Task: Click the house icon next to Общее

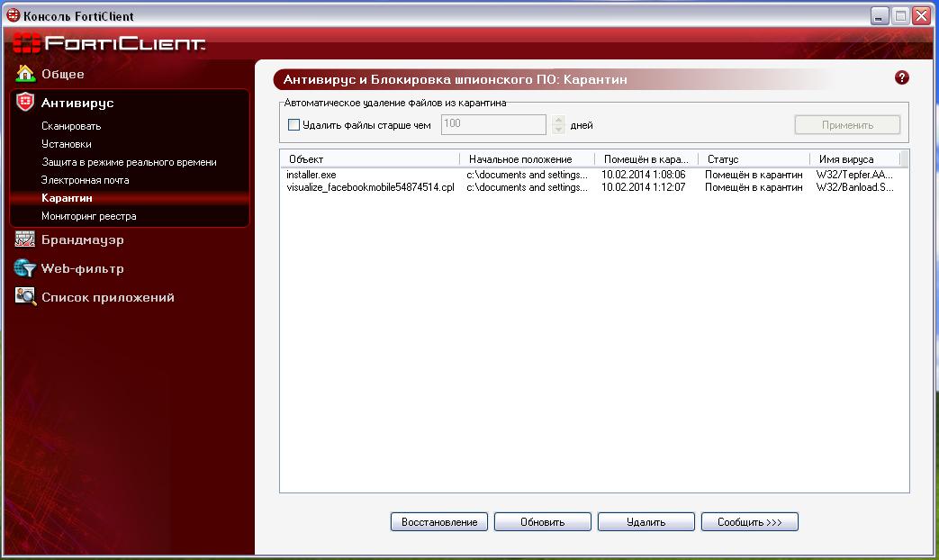Action: click(25, 73)
